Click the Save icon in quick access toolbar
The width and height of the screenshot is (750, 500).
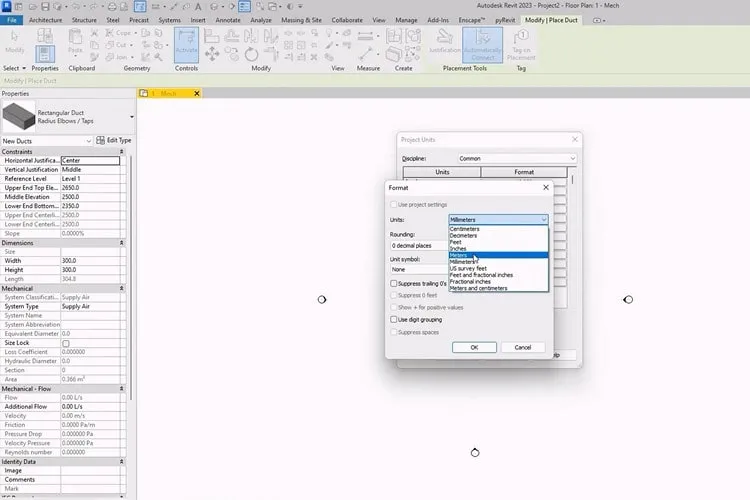[x=45, y=7]
